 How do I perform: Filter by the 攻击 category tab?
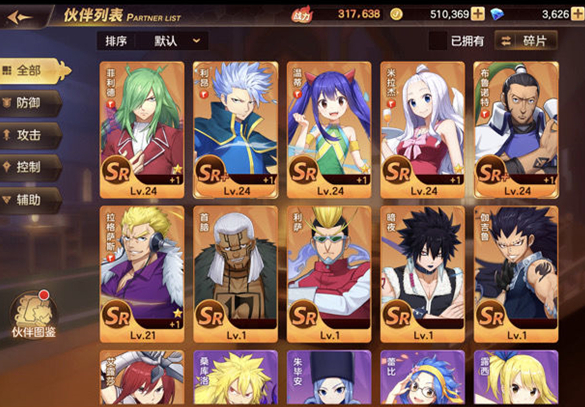point(31,135)
